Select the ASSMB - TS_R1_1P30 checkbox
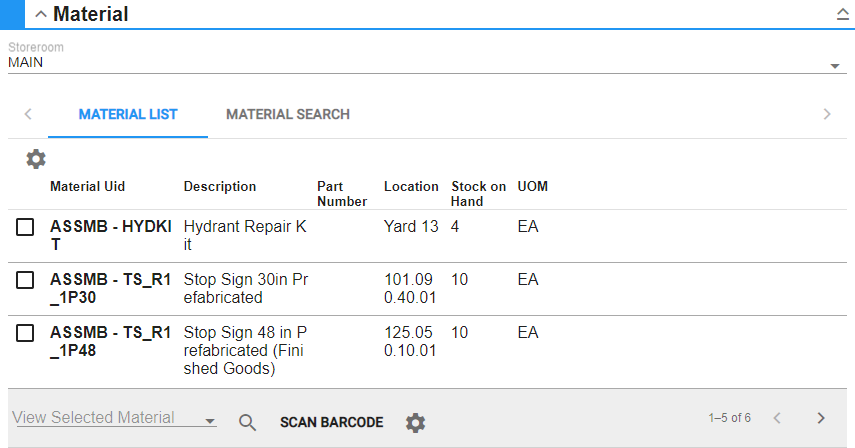Viewport: 855px width, 448px height. [25, 281]
